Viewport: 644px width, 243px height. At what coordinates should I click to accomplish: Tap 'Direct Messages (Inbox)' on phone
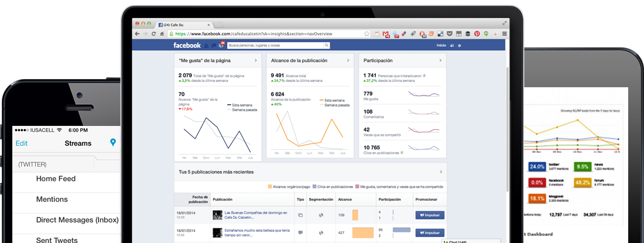tap(77, 220)
